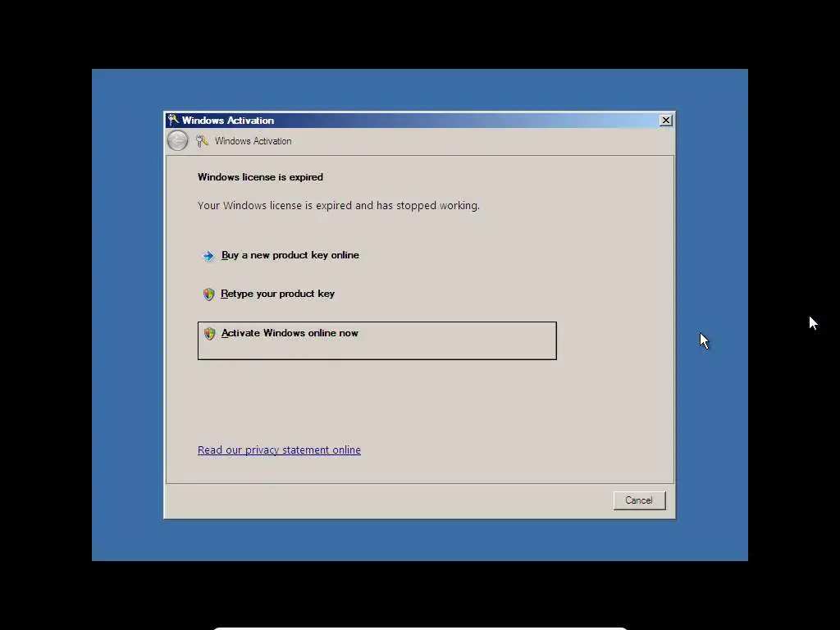Screen dimensions: 840x630
Task: Choose Activate Windows online now
Action: [x=377, y=340]
